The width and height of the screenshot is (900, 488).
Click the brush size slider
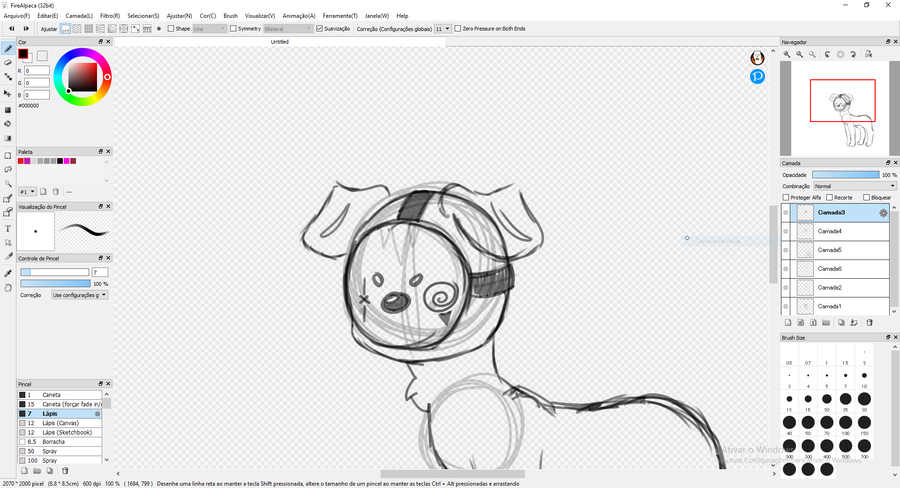click(x=55, y=272)
